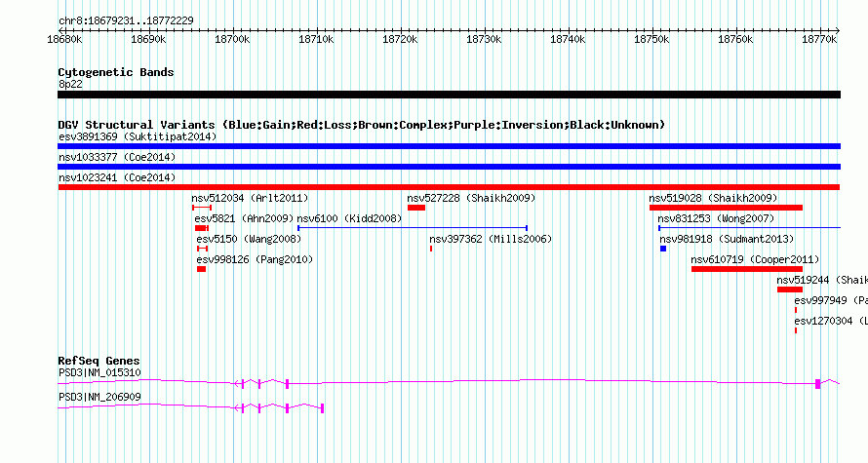Viewport: 868px width, 463px height.
Task: Click nsv981918 (Sudmant2013) label
Action: [727, 239]
